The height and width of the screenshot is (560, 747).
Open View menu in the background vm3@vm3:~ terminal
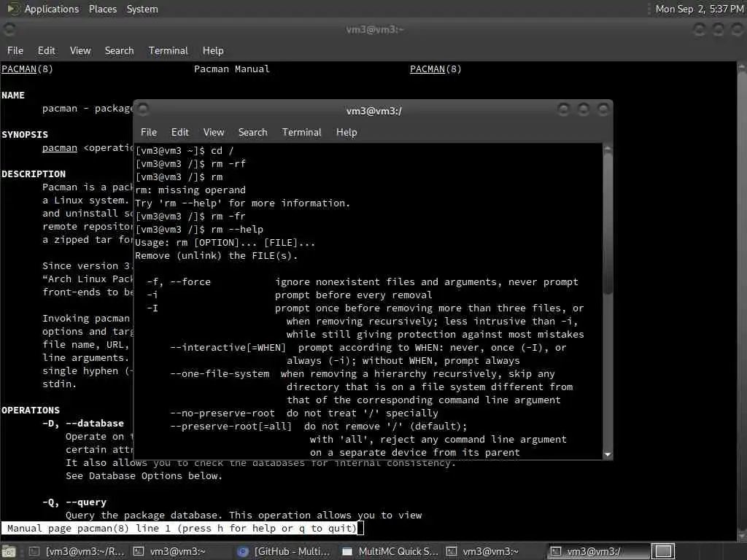pos(80,50)
